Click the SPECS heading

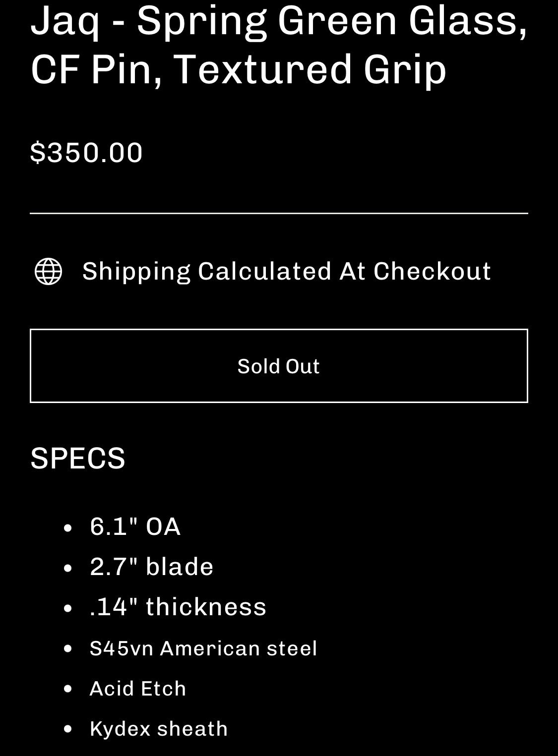(78, 458)
